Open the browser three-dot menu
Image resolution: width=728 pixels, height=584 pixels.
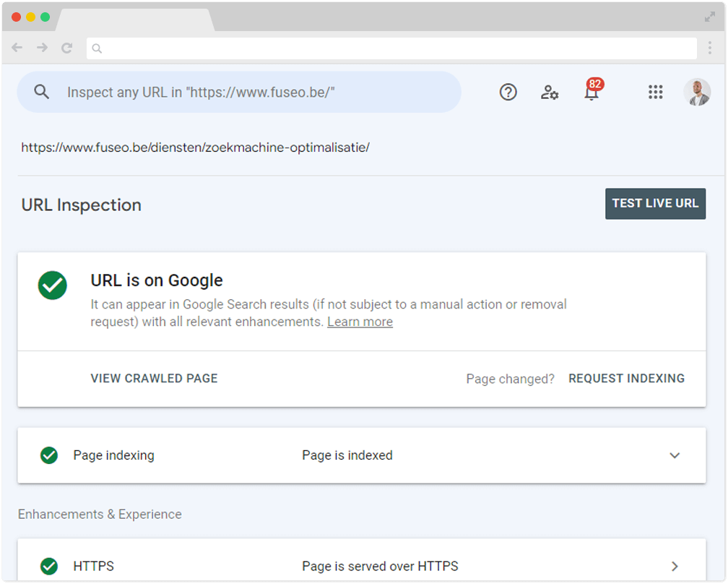click(x=710, y=48)
